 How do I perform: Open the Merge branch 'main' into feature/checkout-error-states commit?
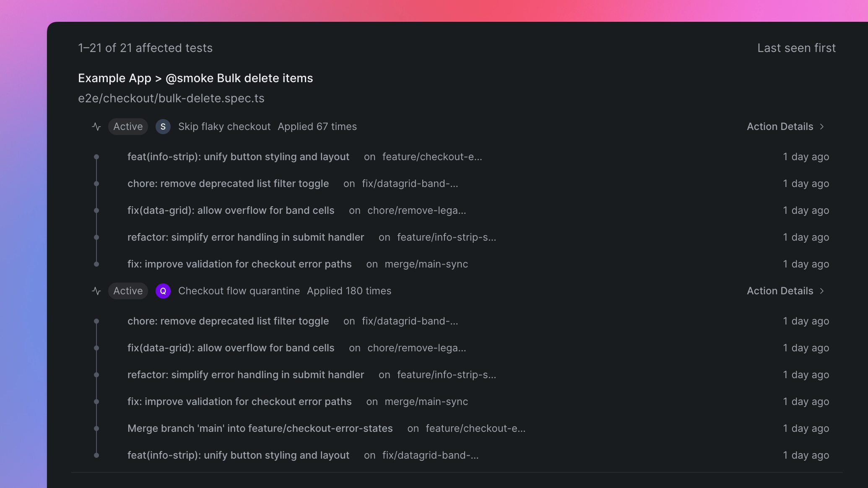click(x=260, y=428)
